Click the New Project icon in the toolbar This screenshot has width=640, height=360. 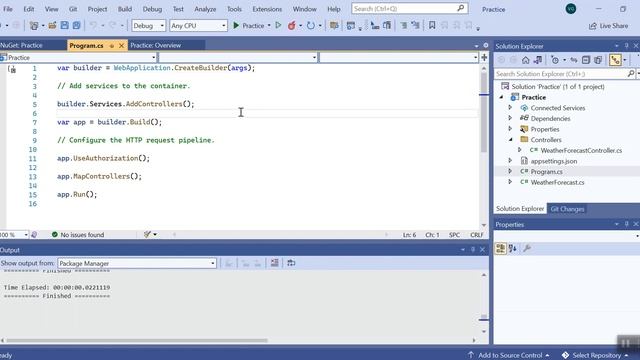[34, 26]
